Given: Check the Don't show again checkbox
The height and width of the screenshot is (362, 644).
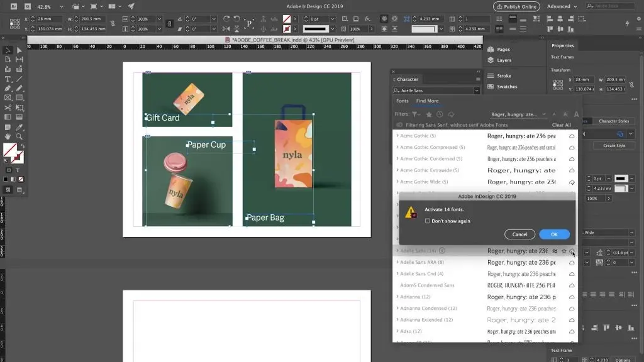Looking at the screenshot, I should coord(429,219).
